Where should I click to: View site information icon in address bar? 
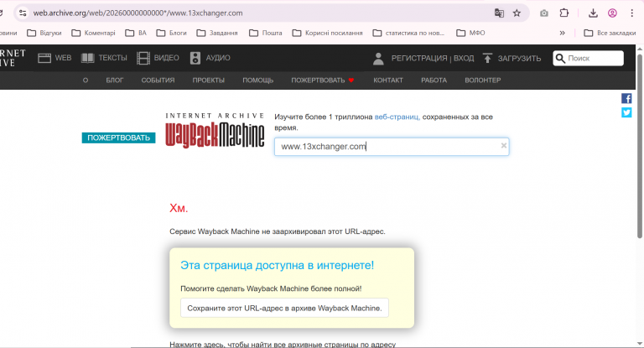[23, 13]
